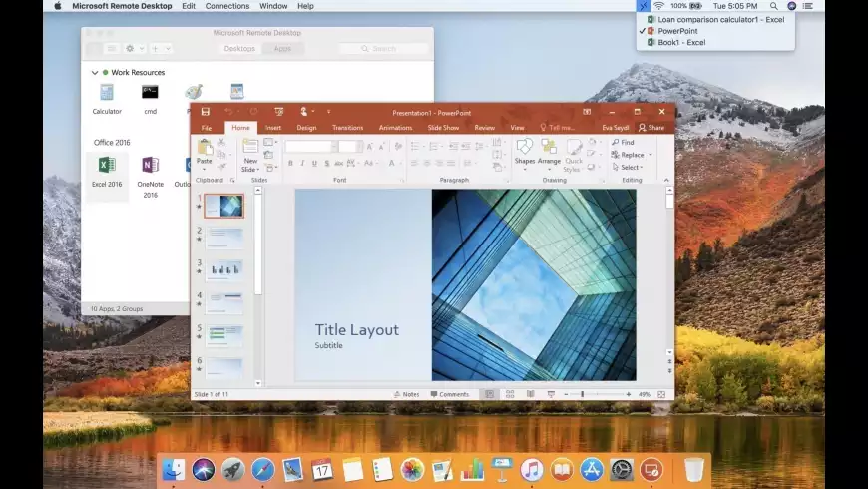Open the Shapes gallery
Viewport: 868px width, 489px height.
coord(524,148)
